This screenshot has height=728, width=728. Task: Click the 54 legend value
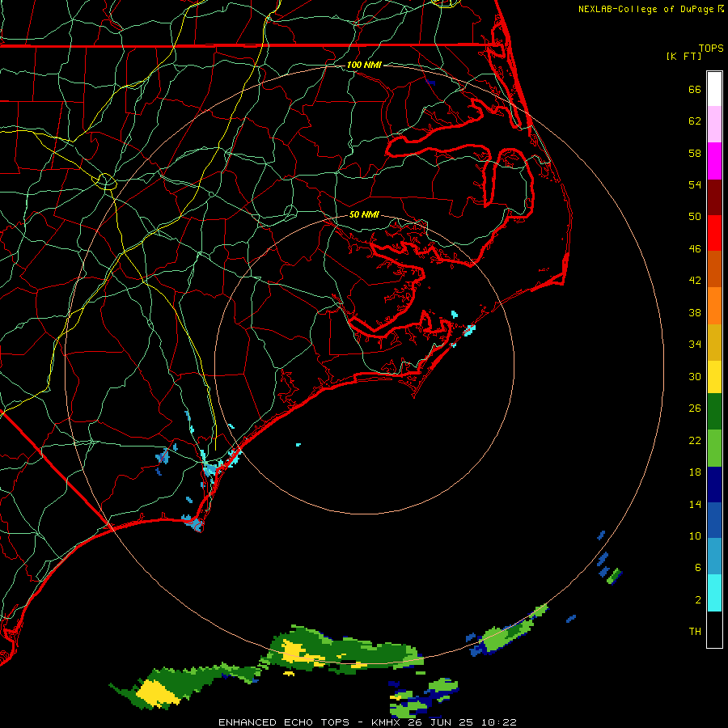695,184
